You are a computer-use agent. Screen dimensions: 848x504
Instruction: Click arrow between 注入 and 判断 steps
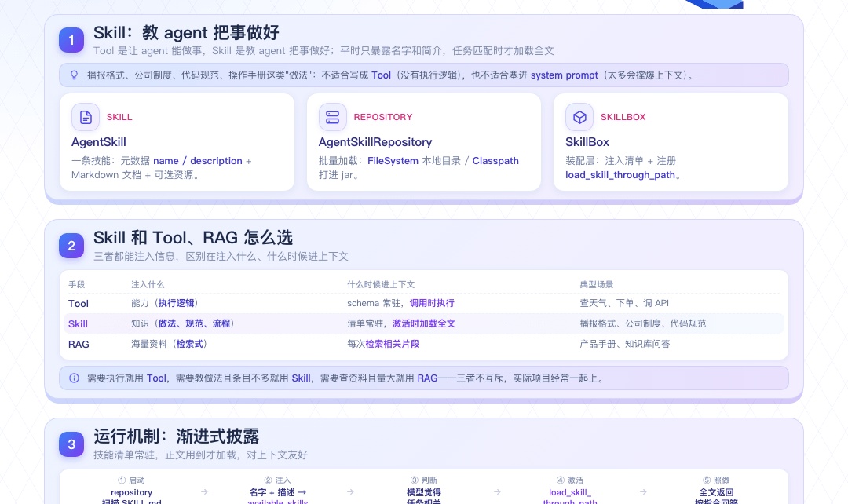pos(350,492)
